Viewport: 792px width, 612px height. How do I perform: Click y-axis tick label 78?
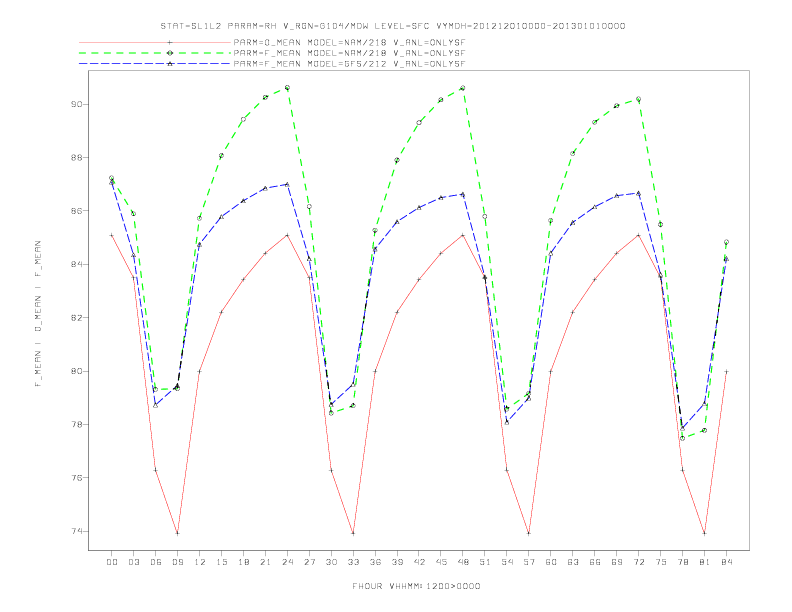[77, 425]
